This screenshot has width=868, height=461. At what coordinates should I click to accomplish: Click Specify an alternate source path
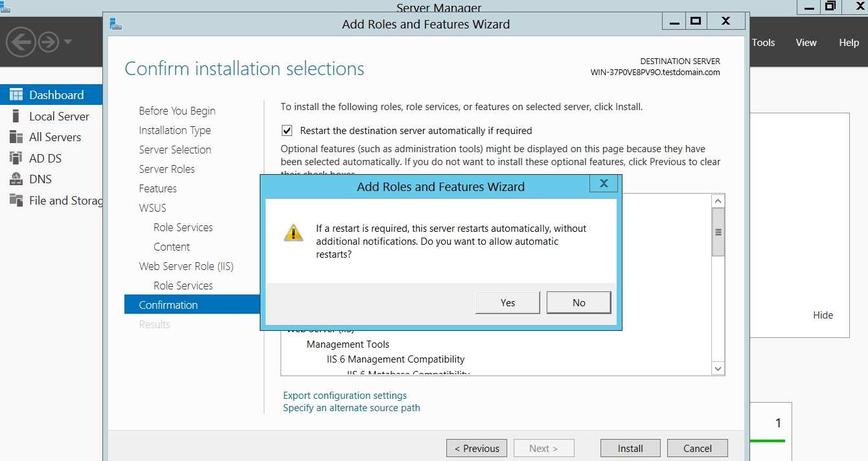click(351, 408)
